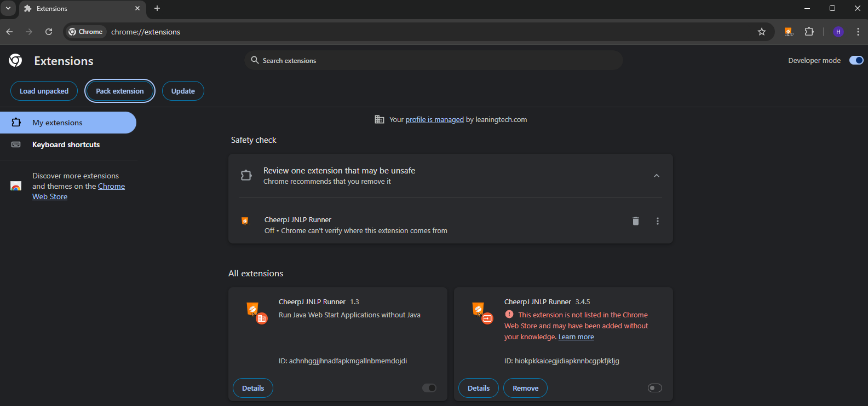Click the trash icon for CheerpJ JNLP Runner
The image size is (868, 406).
coord(635,221)
